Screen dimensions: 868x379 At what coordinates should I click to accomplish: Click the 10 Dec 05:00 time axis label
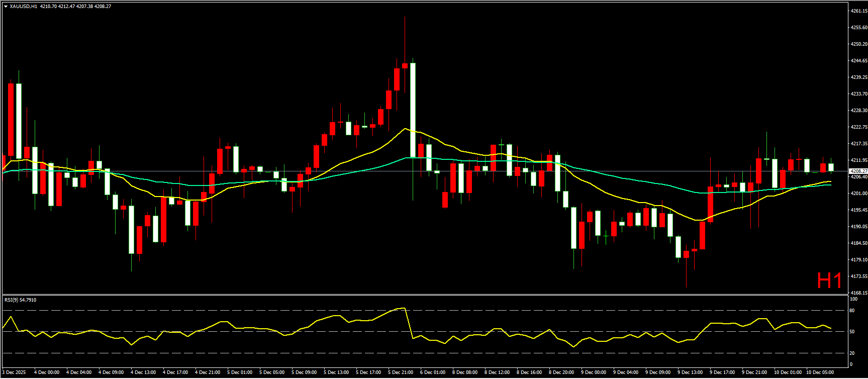point(820,372)
